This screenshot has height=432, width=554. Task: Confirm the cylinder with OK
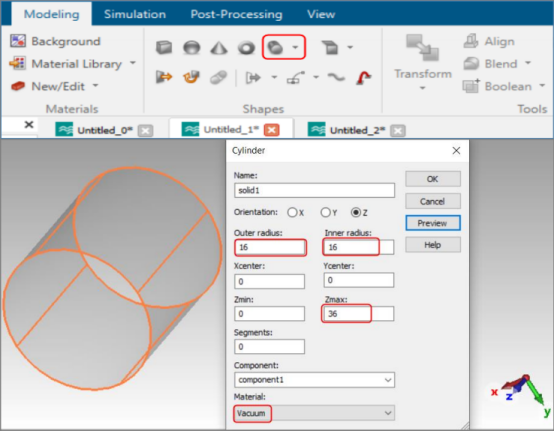click(433, 179)
